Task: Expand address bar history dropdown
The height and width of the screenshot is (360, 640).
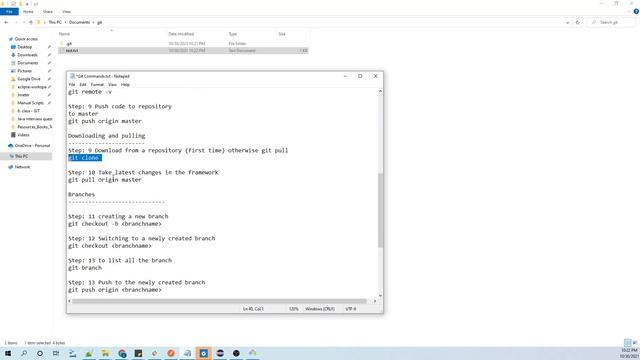Action: 567,22
